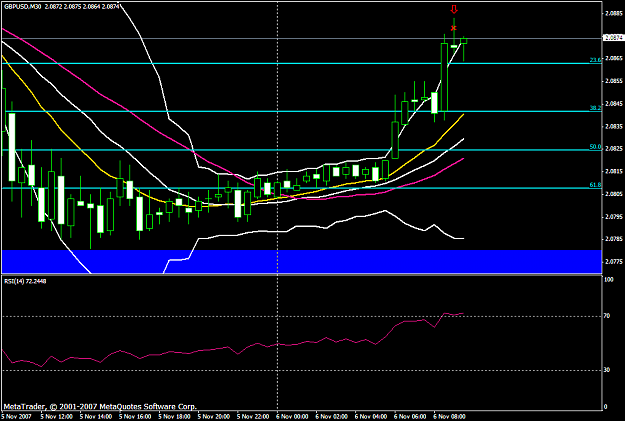Click the 50.0 Fibonacci level label
The image size is (625, 421).
click(x=595, y=147)
